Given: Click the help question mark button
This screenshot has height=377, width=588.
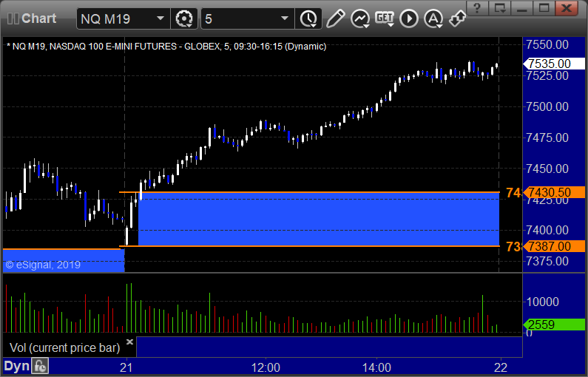Looking at the screenshot, I should coord(477,8).
